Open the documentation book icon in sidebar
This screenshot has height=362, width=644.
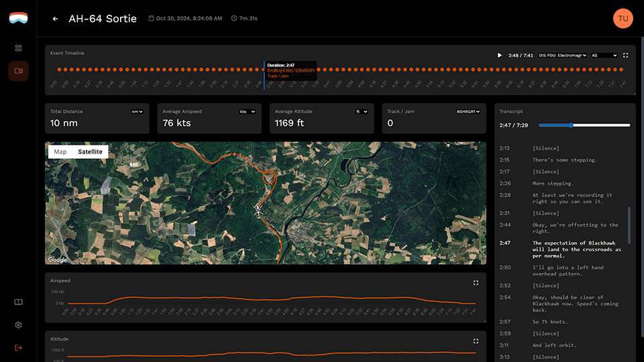pyautogui.click(x=19, y=302)
